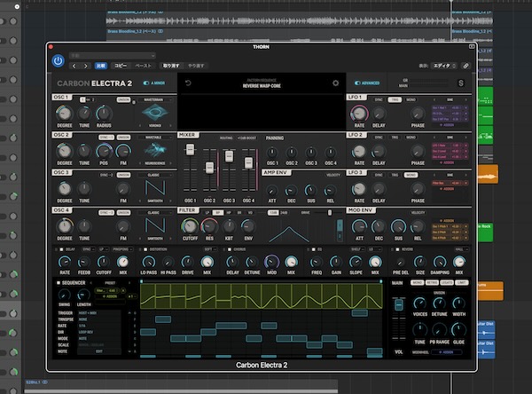The width and height of the screenshot is (532, 394).
Task: Select the 12dB filter slope tab
Action: point(273,213)
